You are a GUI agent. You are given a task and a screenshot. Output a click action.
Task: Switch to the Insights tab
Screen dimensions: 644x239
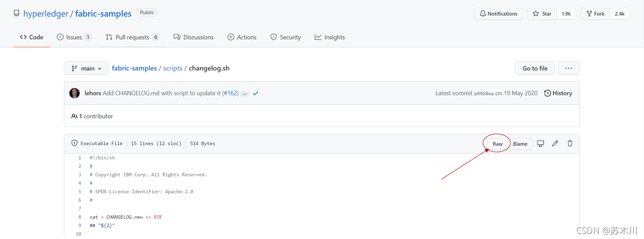click(329, 37)
